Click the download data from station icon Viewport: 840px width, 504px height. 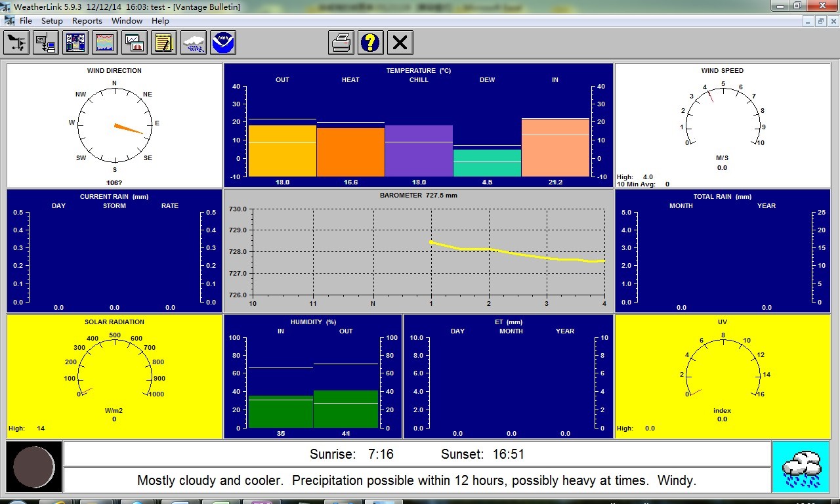(46, 43)
